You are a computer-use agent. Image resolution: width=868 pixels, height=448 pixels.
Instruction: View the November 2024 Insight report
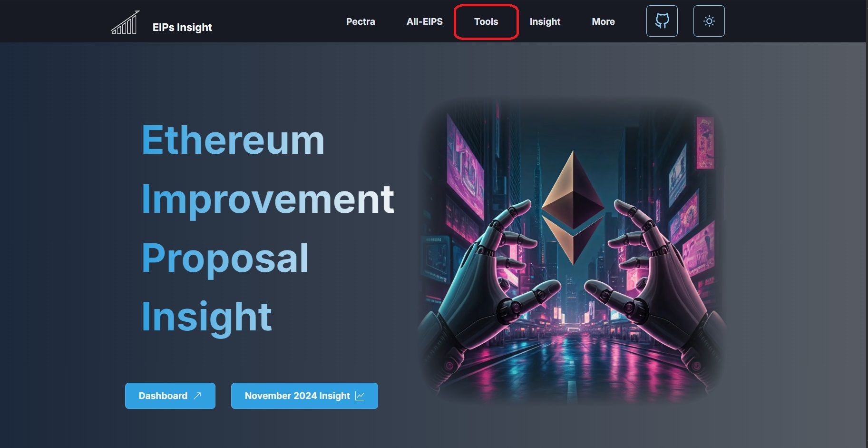304,396
